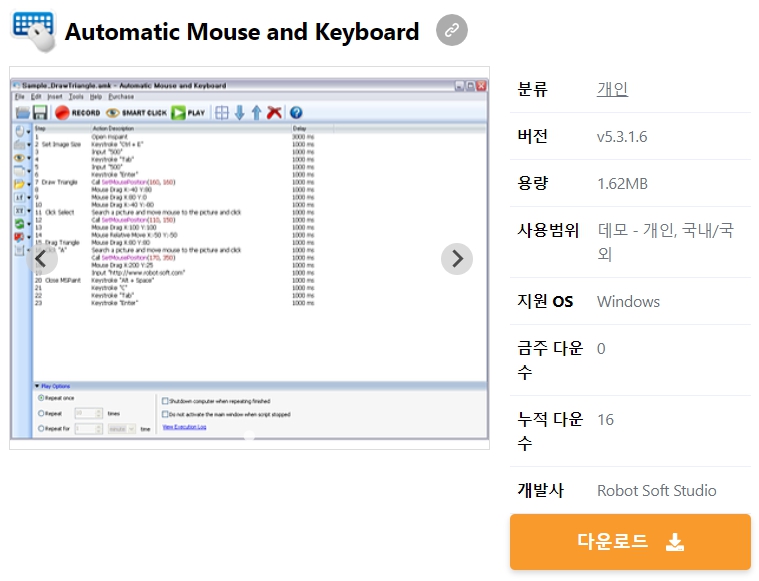This screenshot has width=759, height=581.
Task: Click the mouse action sidebar icon
Action: [19, 131]
